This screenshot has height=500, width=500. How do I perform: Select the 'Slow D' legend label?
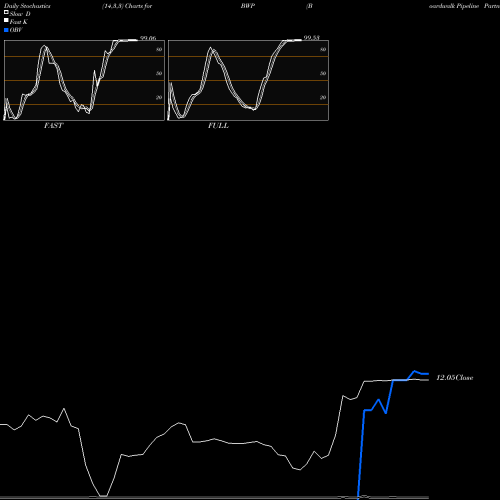(20, 14)
